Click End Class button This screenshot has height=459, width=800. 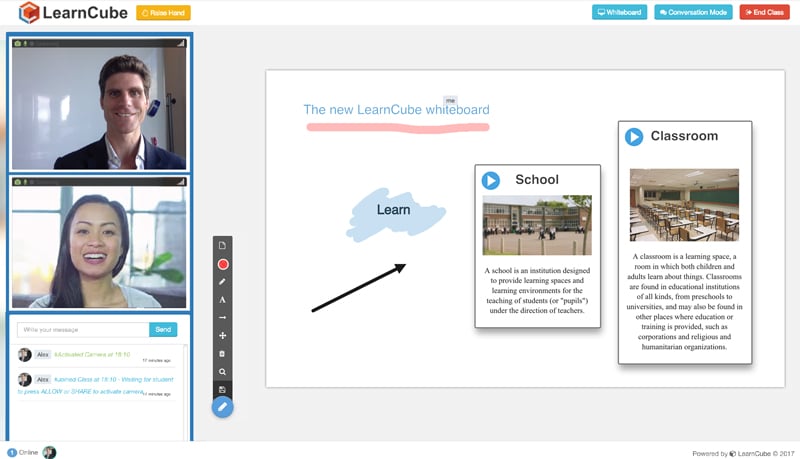coord(764,12)
